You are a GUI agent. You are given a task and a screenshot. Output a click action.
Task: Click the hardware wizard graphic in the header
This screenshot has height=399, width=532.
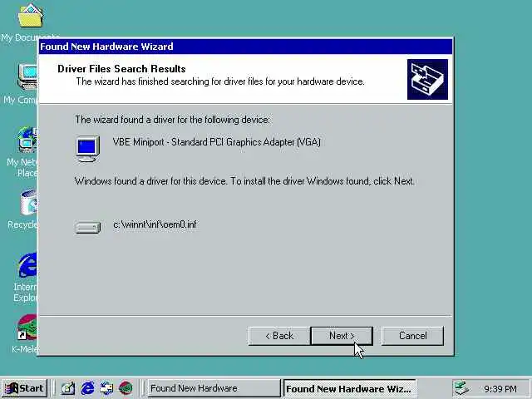(x=427, y=80)
